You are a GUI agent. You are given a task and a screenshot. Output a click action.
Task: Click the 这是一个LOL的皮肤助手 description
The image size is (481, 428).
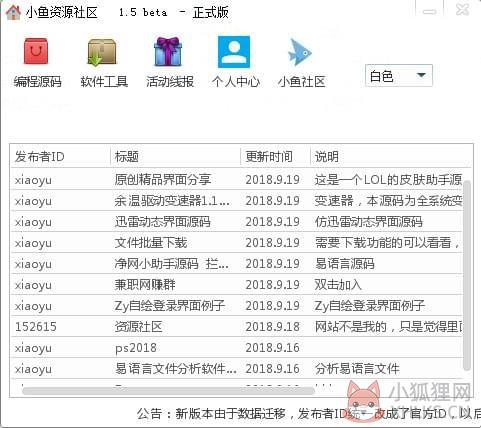(x=388, y=180)
